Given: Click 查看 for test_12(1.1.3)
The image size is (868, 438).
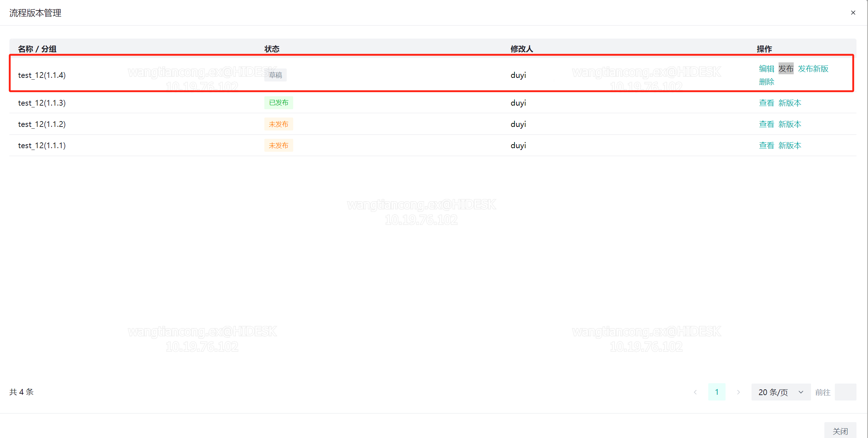Looking at the screenshot, I should (x=766, y=103).
